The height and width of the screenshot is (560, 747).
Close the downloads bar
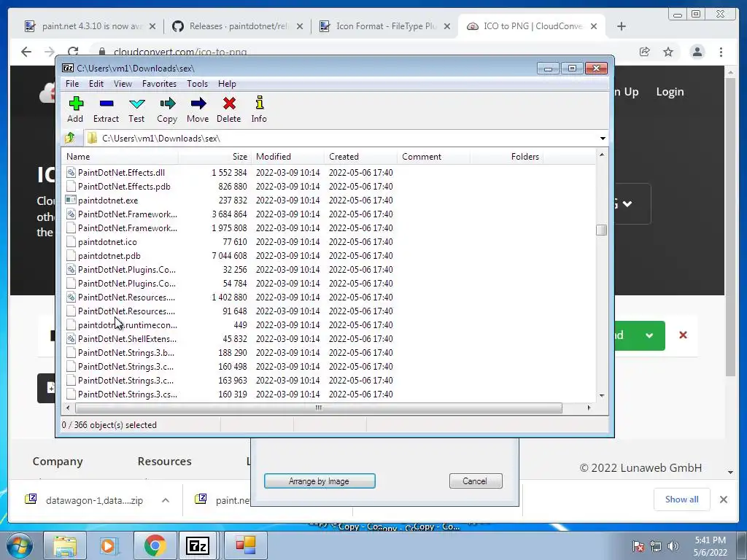point(723,499)
